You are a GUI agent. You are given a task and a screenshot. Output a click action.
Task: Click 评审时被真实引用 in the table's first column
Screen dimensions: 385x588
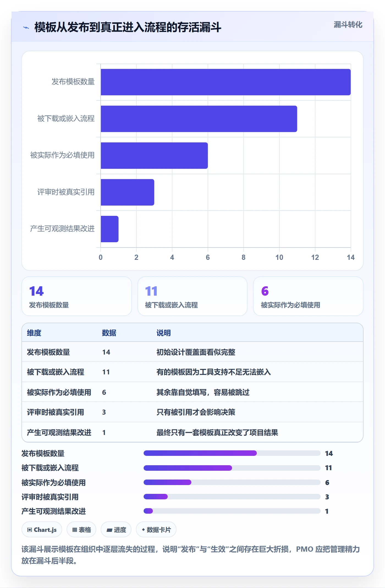coord(55,412)
